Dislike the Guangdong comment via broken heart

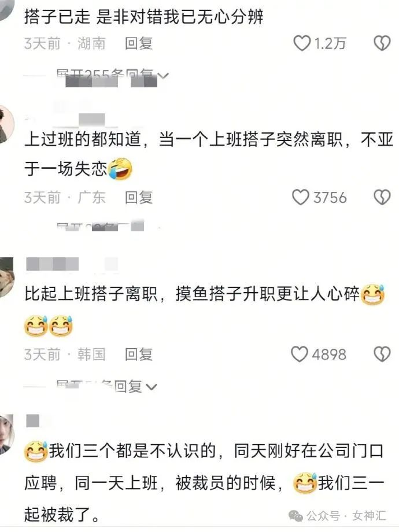pos(382,197)
